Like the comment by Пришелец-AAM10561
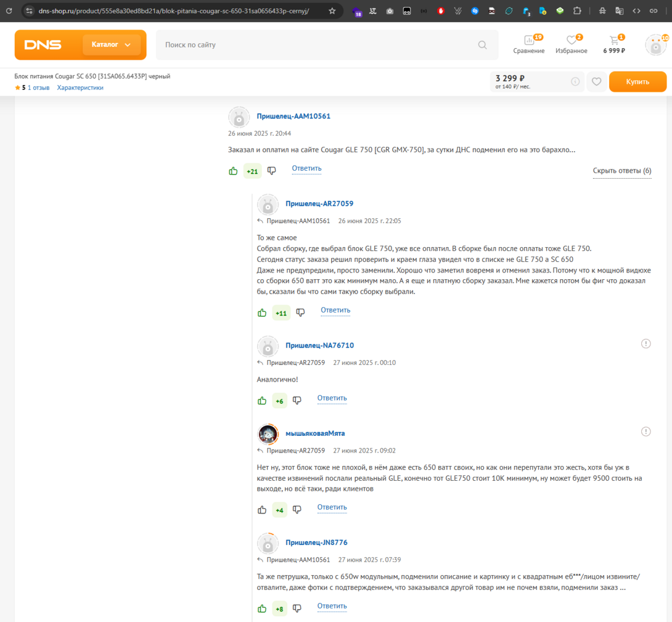 point(233,171)
